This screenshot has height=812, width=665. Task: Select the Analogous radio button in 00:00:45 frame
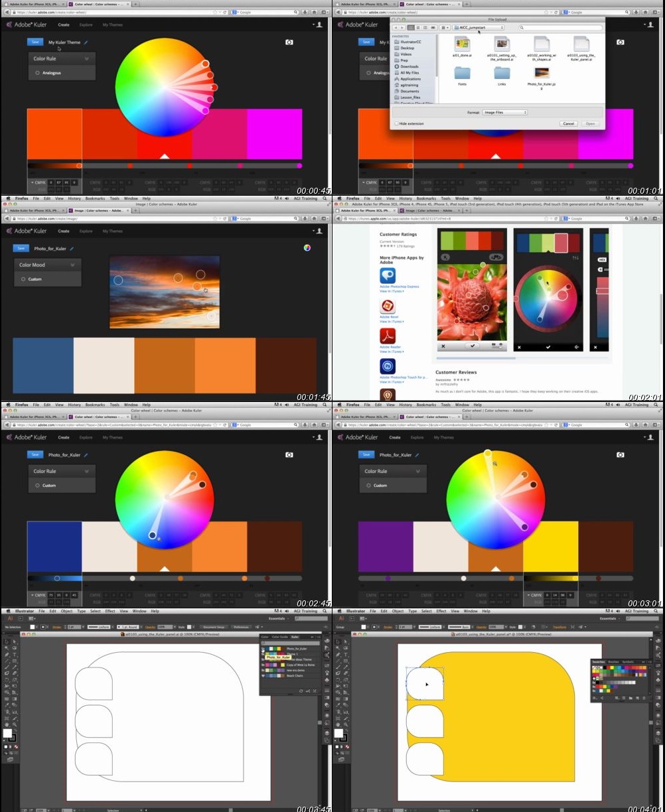(x=38, y=73)
